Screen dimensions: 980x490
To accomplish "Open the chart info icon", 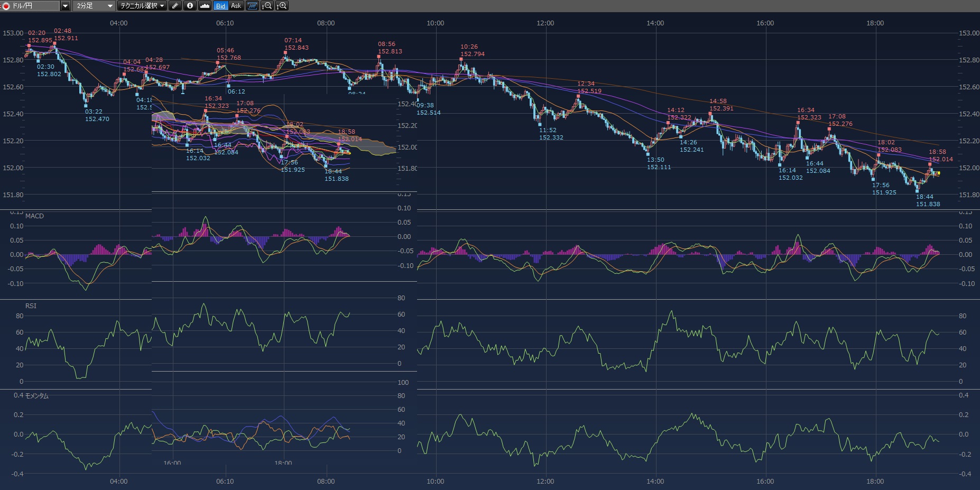I will pos(190,6).
